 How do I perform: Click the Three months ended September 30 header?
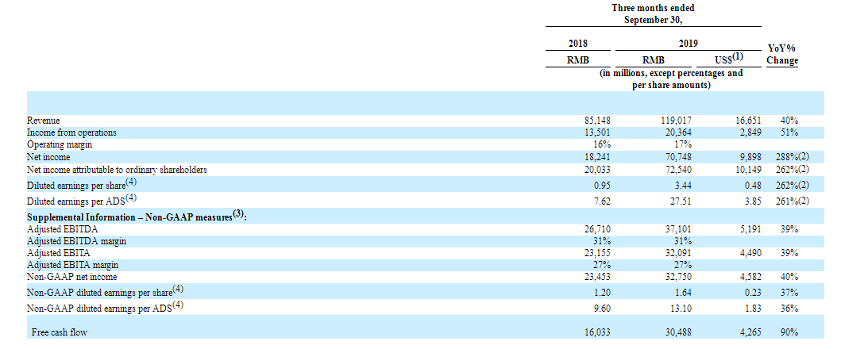pos(654,13)
